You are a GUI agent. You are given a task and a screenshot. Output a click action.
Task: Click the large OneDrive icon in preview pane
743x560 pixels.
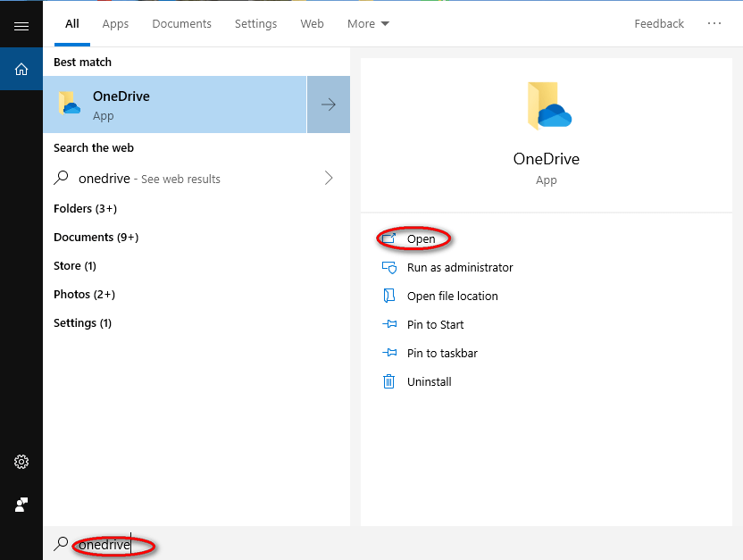547,105
